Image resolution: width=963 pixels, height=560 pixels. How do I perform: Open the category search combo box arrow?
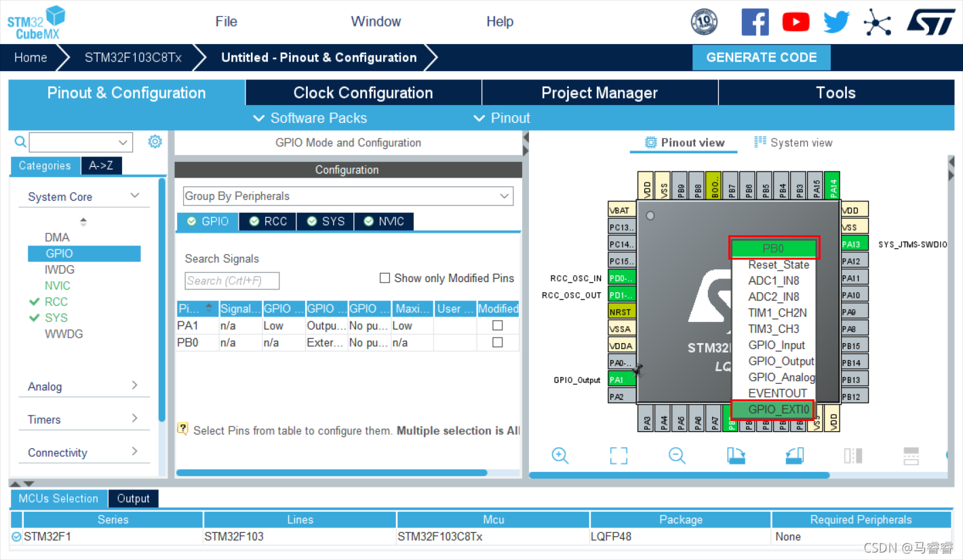(123, 142)
